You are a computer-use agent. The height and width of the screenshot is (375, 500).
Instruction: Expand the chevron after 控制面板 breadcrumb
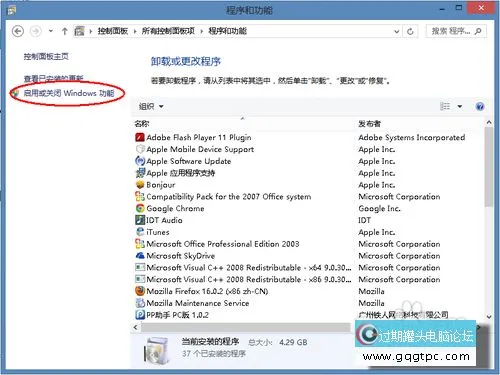[90, 31]
